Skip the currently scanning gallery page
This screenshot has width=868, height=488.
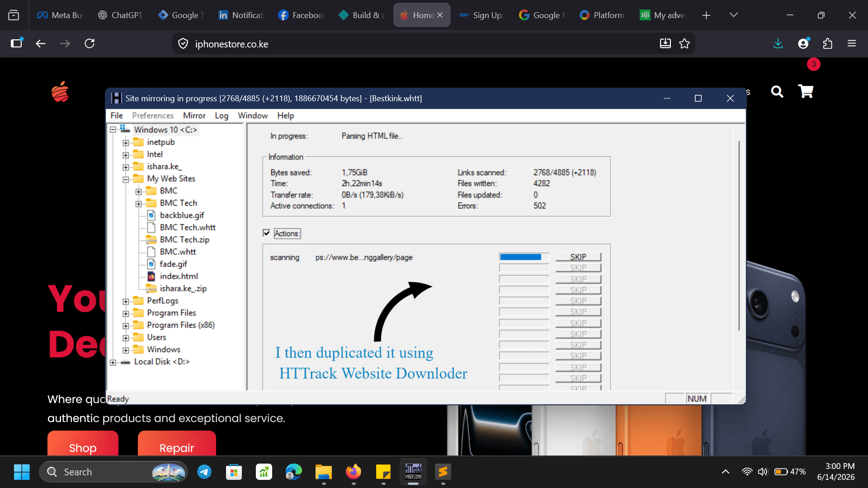(578, 257)
